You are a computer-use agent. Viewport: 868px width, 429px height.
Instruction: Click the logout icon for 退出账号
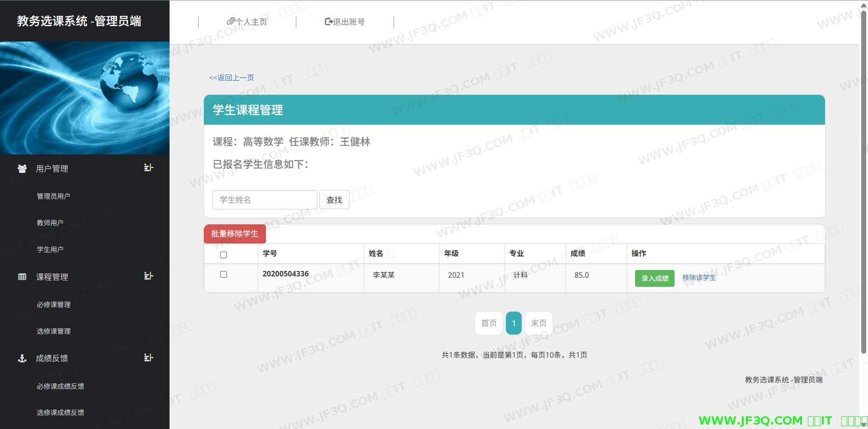tap(329, 21)
